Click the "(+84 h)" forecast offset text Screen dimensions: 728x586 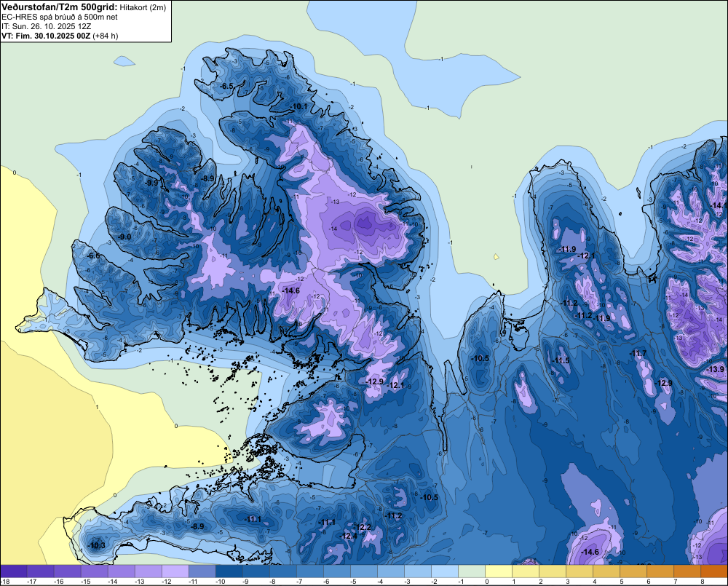(106, 36)
